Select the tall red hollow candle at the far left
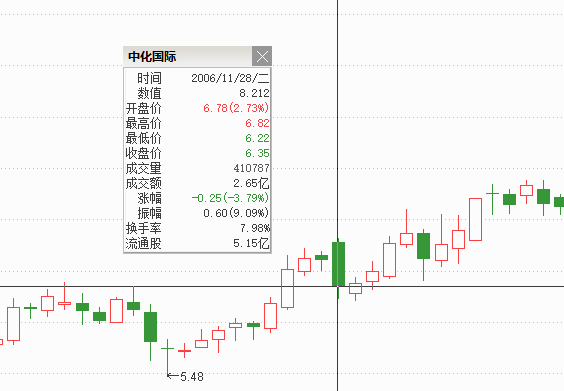Image resolution: width=564 pixels, height=391 pixels. [x=14, y=322]
